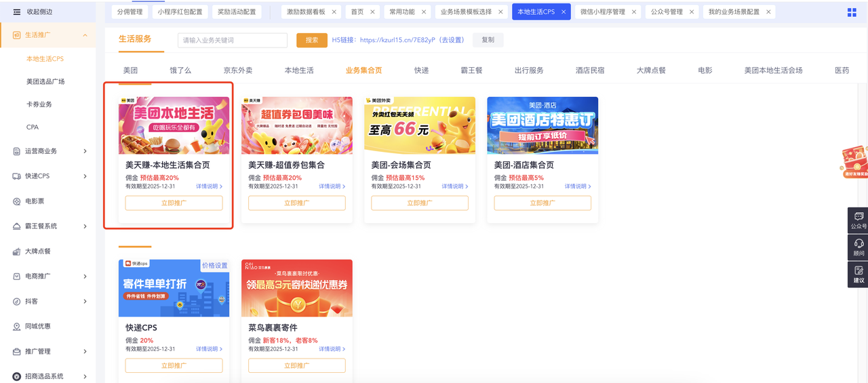Open 详情说明 for 菜鸟裹裹寄件
This screenshot has width=868, height=383.
(x=332, y=349)
